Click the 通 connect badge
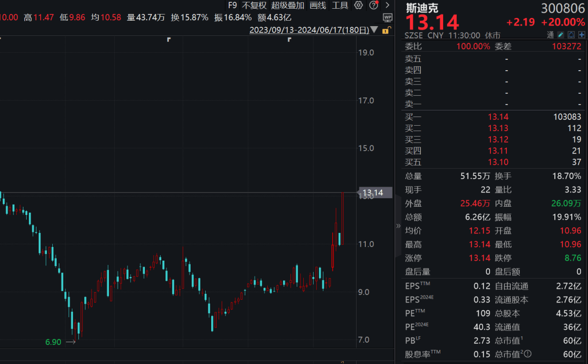 coord(550,35)
